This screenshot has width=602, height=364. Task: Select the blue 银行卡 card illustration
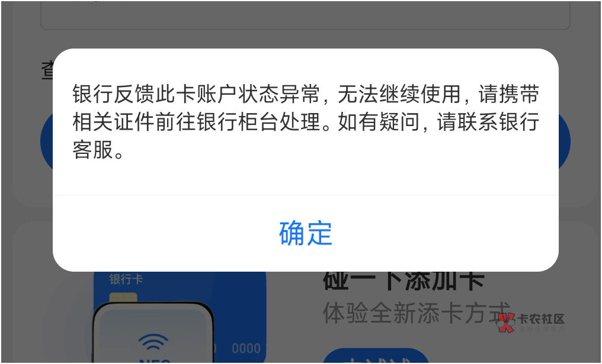tap(180, 317)
